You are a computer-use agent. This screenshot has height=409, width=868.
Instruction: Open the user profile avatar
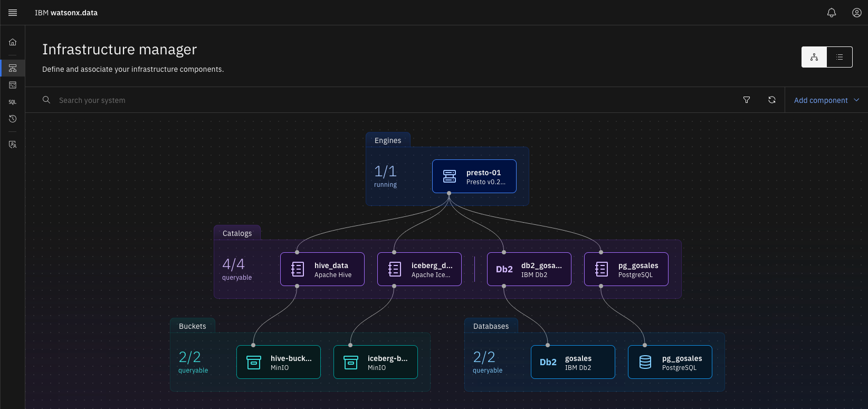[x=857, y=13]
